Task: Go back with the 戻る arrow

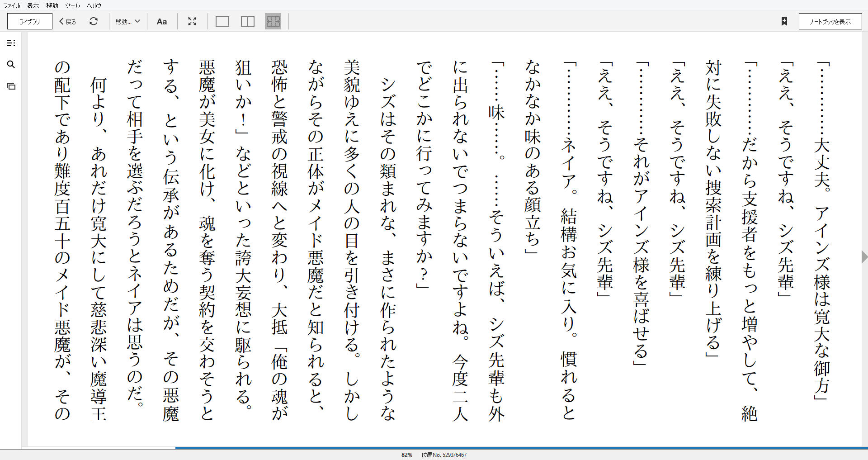Action: point(66,21)
